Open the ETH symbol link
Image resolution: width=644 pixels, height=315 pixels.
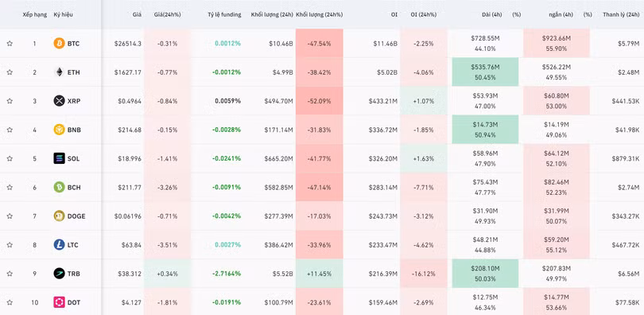click(x=73, y=72)
